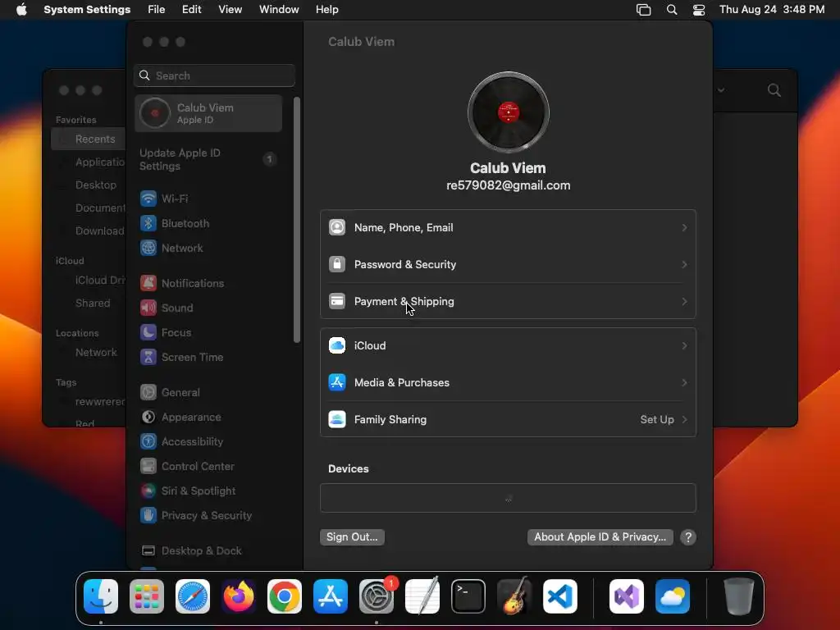Click search icon in Finder window
The height and width of the screenshot is (630, 840).
[774, 90]
